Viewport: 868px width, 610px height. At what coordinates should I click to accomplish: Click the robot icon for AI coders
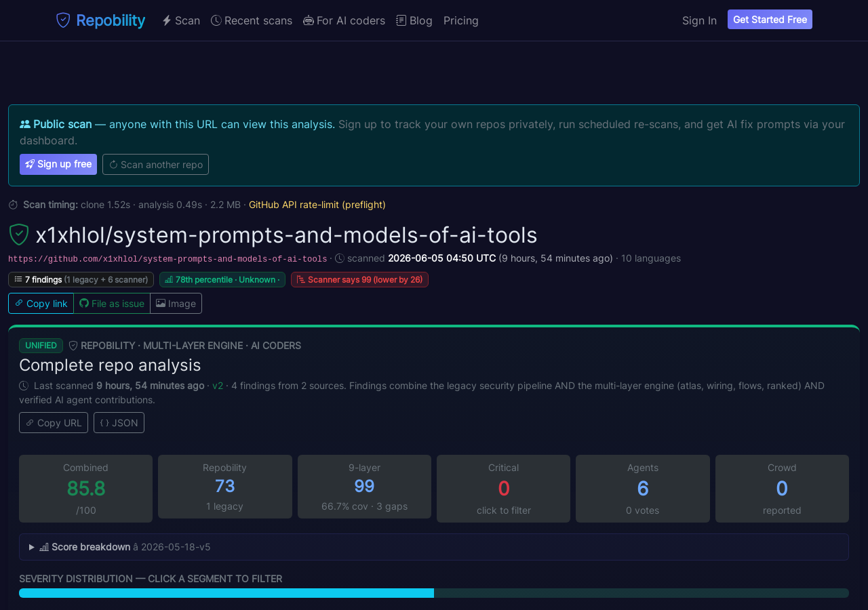click(309, 20)
